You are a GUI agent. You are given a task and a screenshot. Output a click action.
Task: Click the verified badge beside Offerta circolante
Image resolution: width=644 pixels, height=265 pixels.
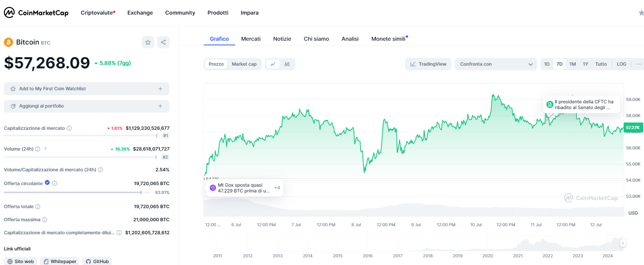point(47,183)
